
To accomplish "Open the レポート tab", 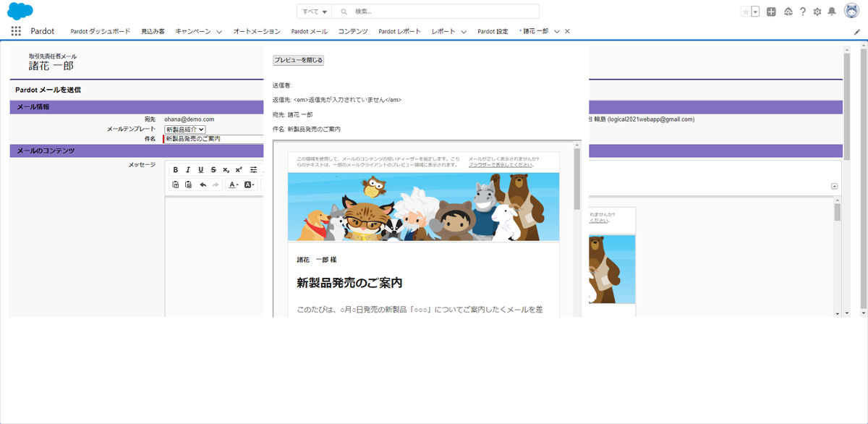I will pos(443,32).
